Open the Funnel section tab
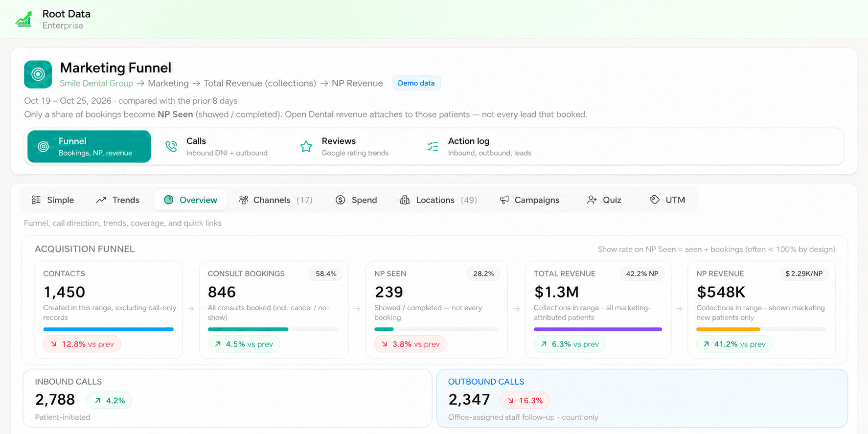 click(x=89, y=146)
